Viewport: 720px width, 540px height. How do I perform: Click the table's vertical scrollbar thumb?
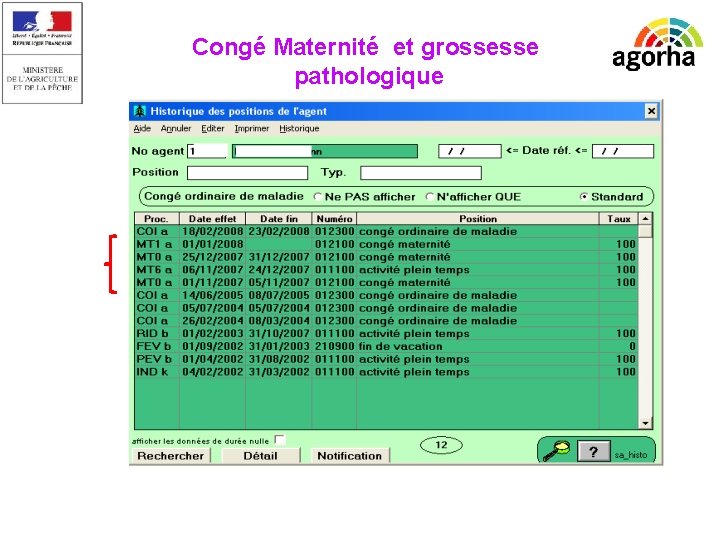tap(645, 231)
